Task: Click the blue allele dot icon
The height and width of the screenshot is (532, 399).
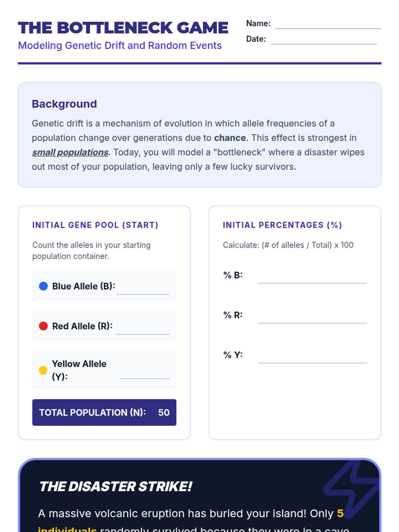Action: 43,286
